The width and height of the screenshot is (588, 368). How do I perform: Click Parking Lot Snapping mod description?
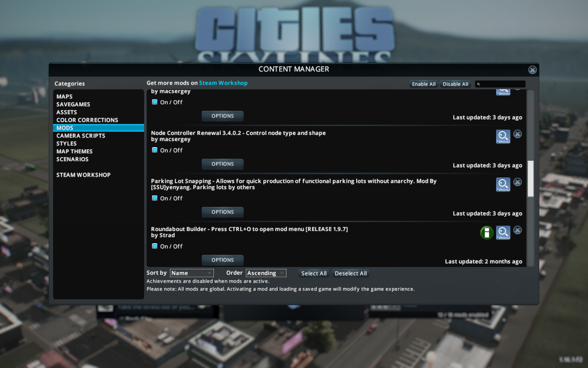point(294,184)
